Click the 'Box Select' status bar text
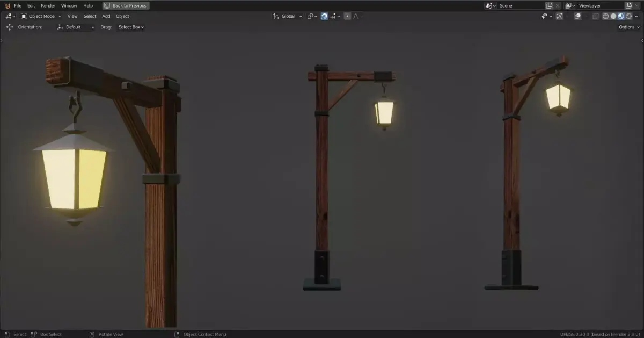The image size is (644, 338). coord(51,334)
